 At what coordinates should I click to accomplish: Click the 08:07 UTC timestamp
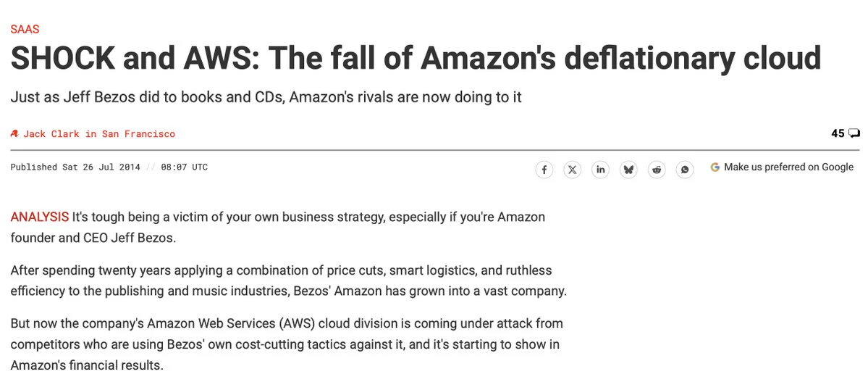pyautogui.click(x=185, y=167)
